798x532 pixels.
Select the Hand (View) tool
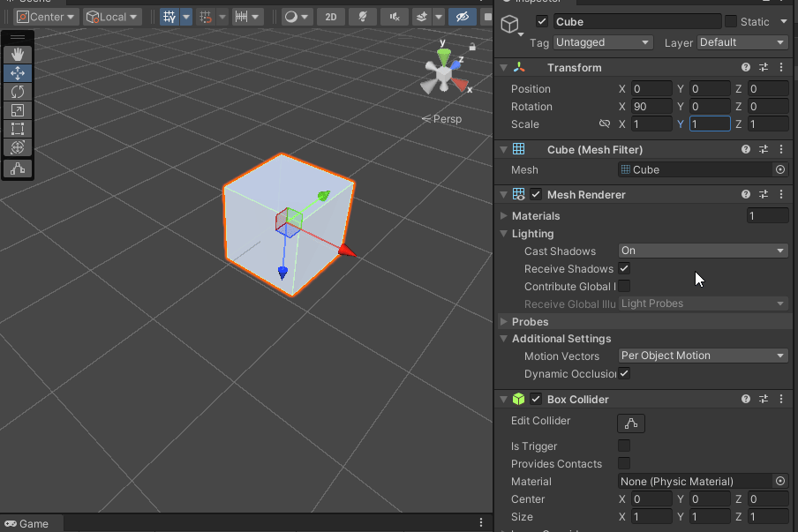click(x=18, y=55)
